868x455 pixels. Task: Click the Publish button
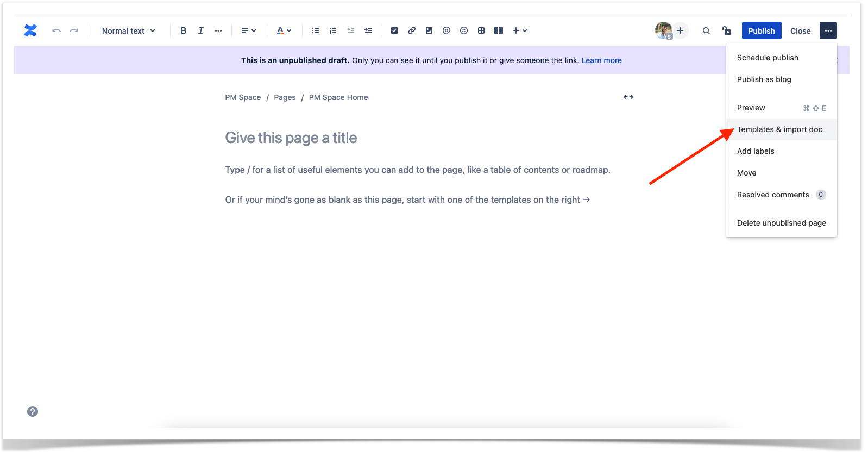(762, 30)
